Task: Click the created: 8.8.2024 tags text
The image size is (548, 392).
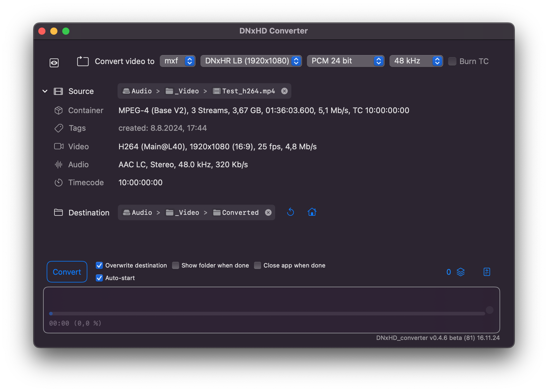Action: 163,128
